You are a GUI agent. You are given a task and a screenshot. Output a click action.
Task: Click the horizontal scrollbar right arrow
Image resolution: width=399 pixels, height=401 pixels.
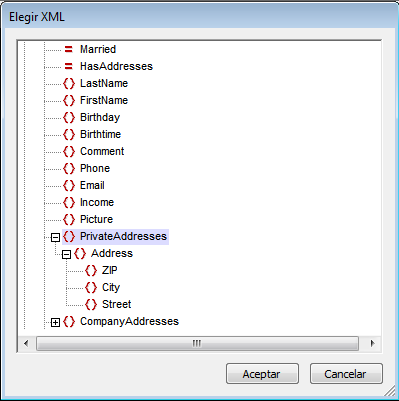372,343
